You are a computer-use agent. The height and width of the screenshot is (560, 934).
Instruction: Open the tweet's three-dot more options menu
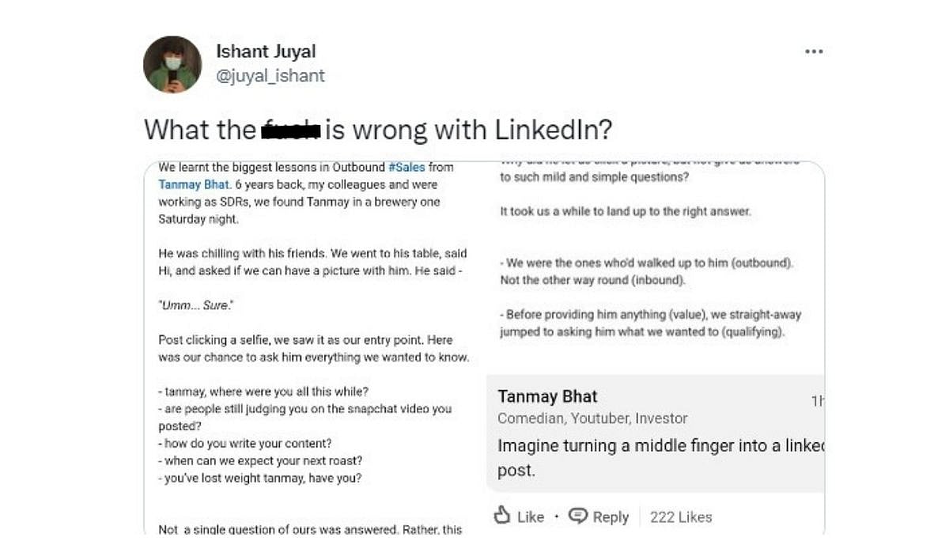814,51
